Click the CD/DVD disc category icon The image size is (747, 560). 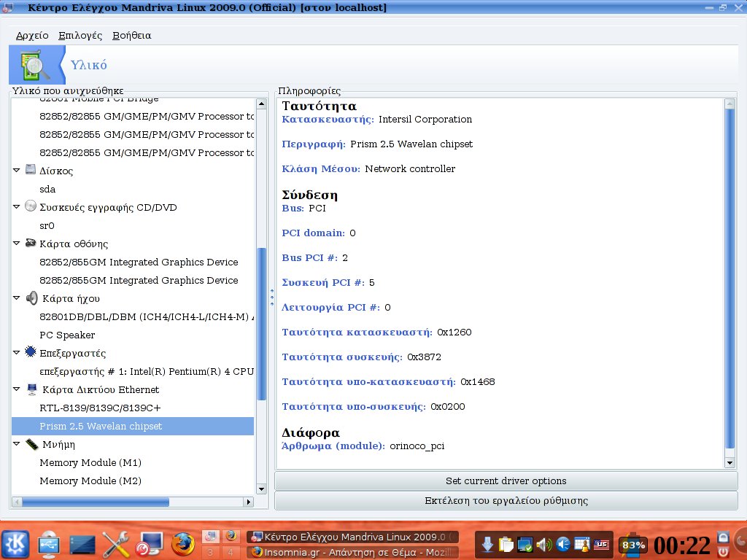click(31, 206)
